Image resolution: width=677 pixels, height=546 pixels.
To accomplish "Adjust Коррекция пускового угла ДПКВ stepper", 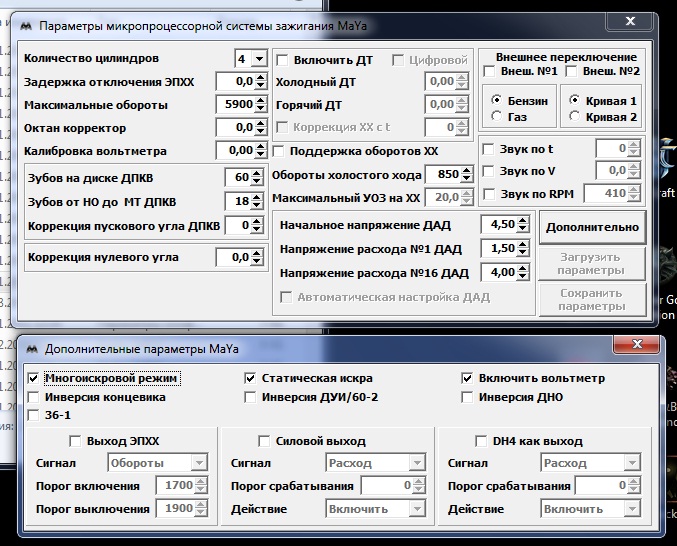I will click(x=257, y=225).
